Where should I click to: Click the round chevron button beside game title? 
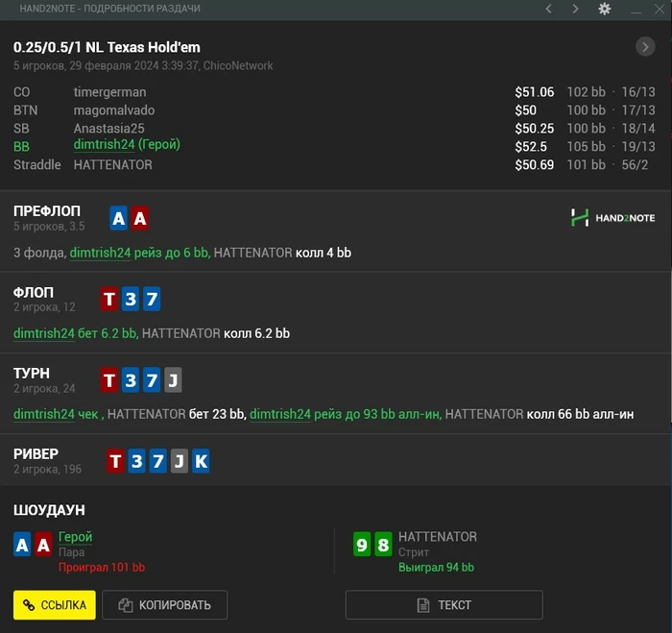point(645,47)
